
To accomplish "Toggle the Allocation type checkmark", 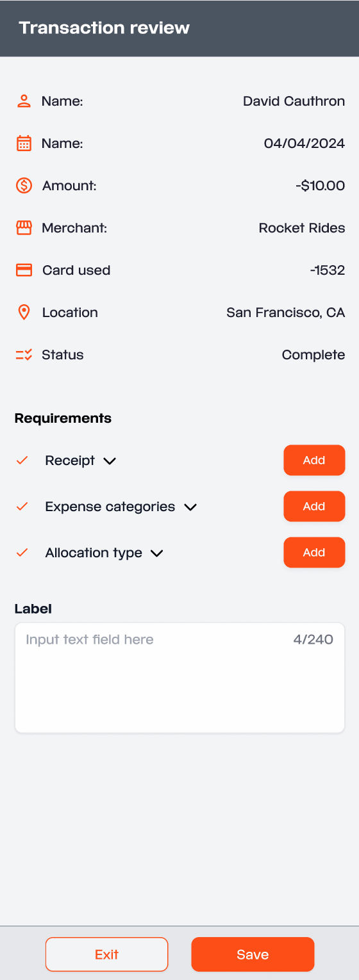I will 22,553.
